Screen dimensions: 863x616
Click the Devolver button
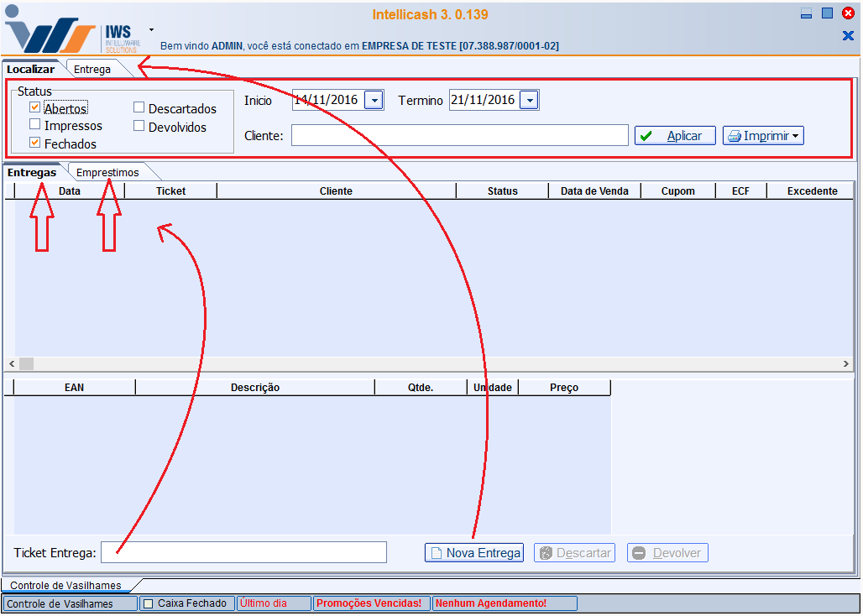pyautogui.click(x=667, y=553)
